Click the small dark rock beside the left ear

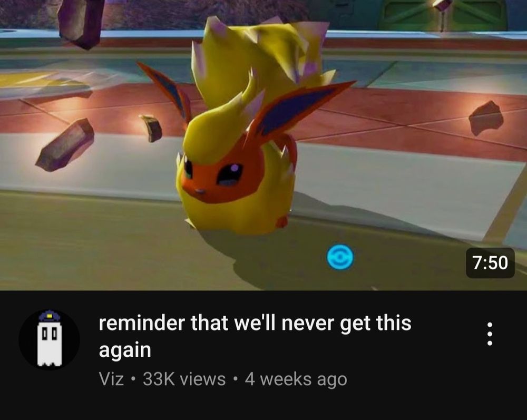tap(151, 128)
